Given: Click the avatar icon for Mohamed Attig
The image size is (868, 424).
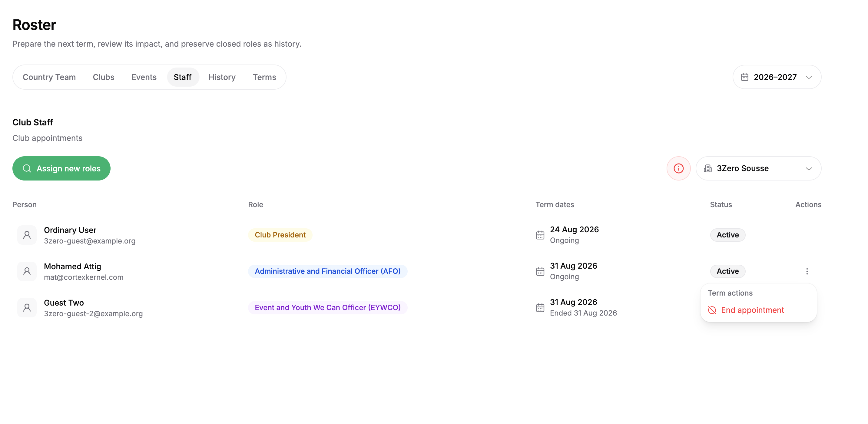Looking at the screenshot, I should pos(27,271).
